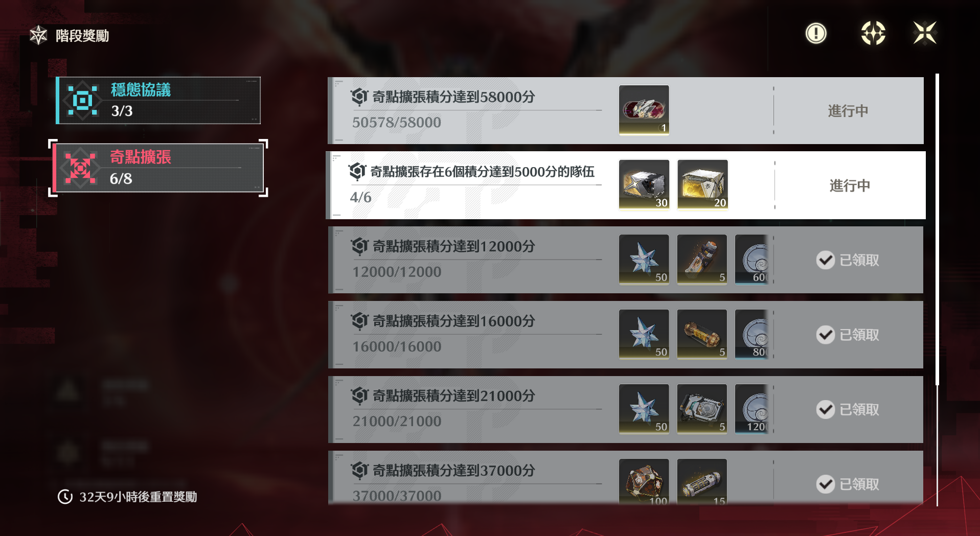Click the crosshair target icon at top right
The width and height of the screenshot is (980, 536).
pyautogui.click(x=873, y=34)
